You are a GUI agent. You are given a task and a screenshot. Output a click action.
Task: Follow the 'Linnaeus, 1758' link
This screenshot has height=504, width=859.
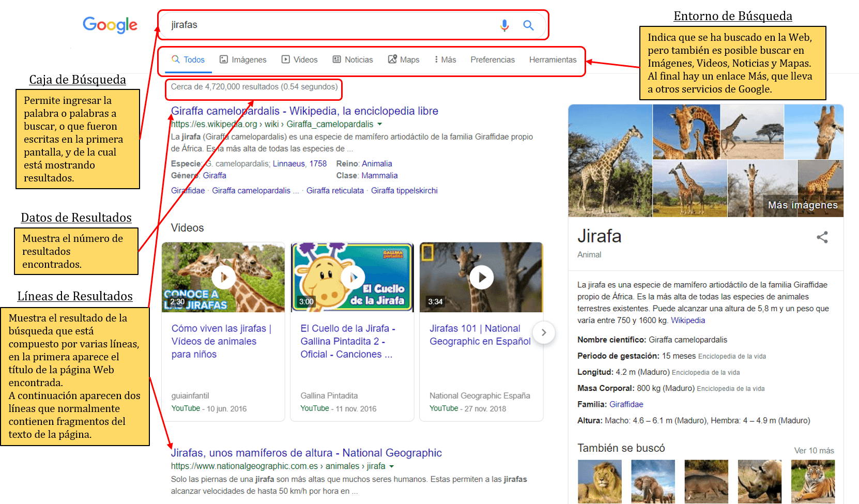[300, 163]
